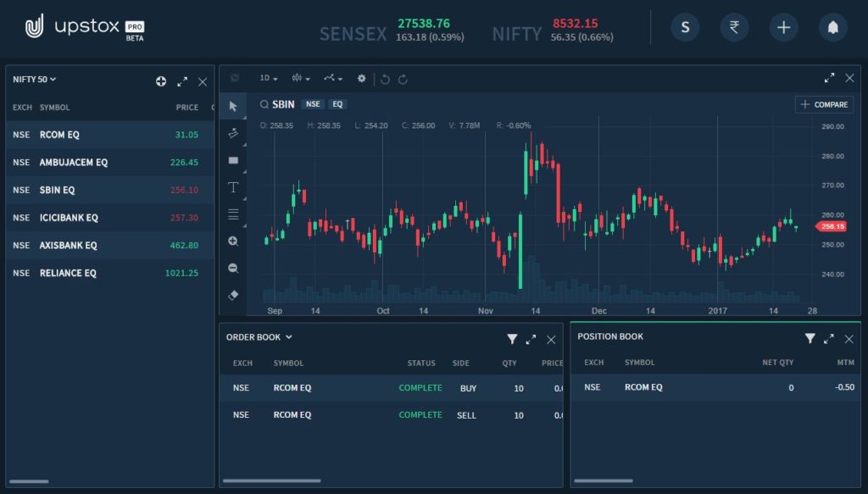
Task: Click the rupee funds icon in header
Action: 734,28
